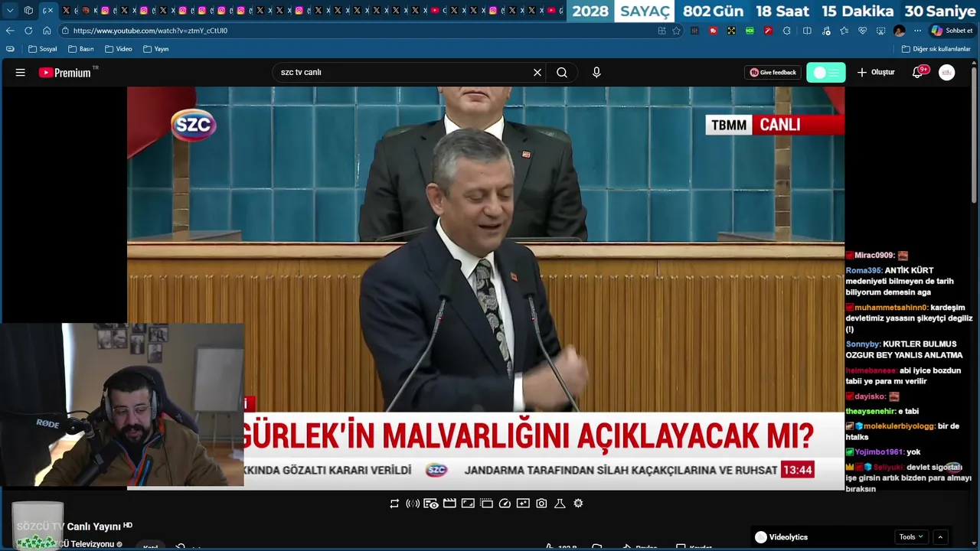
Task: Click the YouTube Premium logo
Action: 65,73
